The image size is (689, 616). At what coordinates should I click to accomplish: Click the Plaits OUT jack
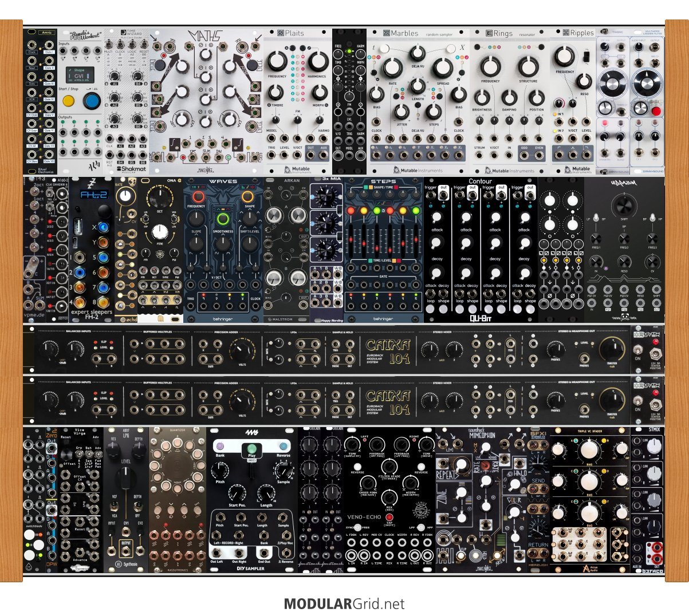tap(310, 155)
